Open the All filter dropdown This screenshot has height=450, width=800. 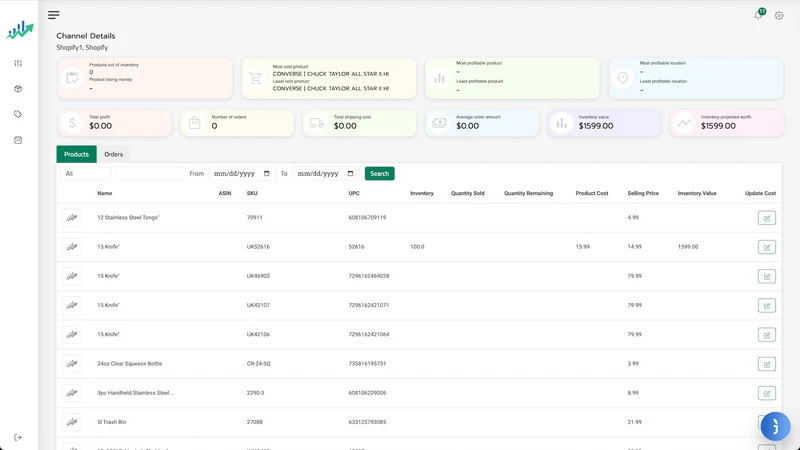point(85,173)
